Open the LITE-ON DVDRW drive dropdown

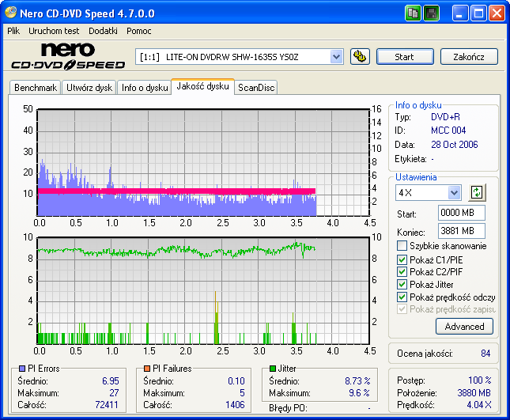coord(336,57)
